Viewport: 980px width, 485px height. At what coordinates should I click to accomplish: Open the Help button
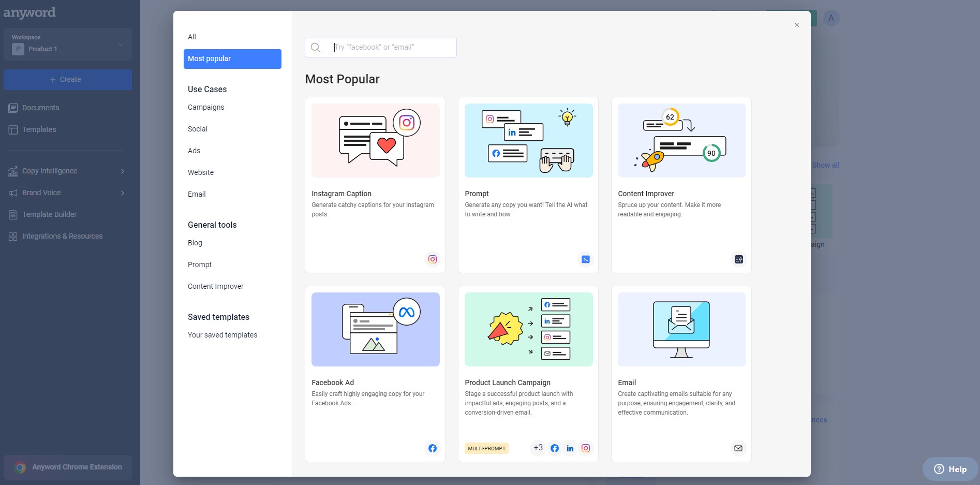click(950, 469)
